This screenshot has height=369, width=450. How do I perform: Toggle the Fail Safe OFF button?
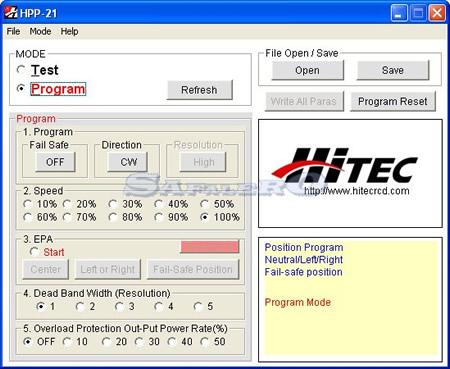[x=55, y=162]
